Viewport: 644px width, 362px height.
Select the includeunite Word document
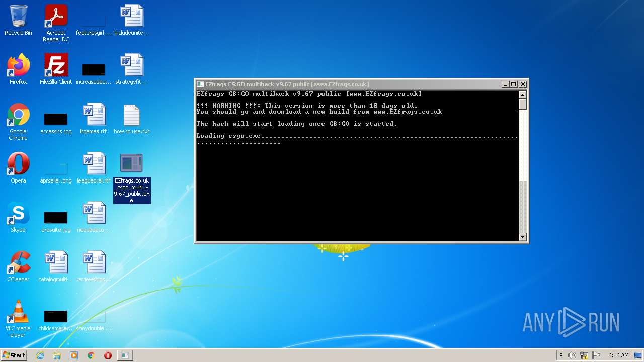pyautogui.click(x=132, y=21)
